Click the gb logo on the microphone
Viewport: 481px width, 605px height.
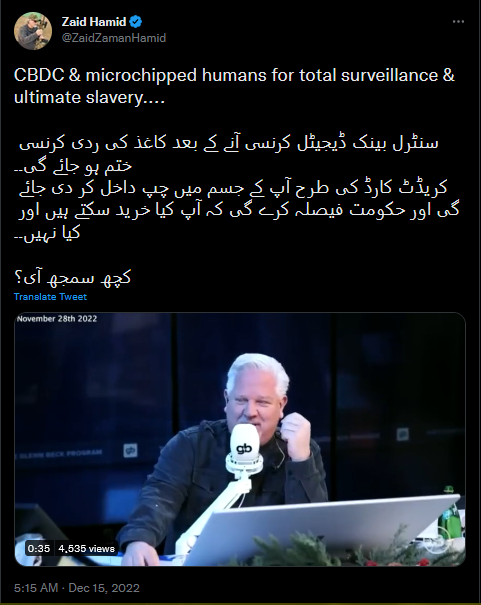[x=244, y=449]
